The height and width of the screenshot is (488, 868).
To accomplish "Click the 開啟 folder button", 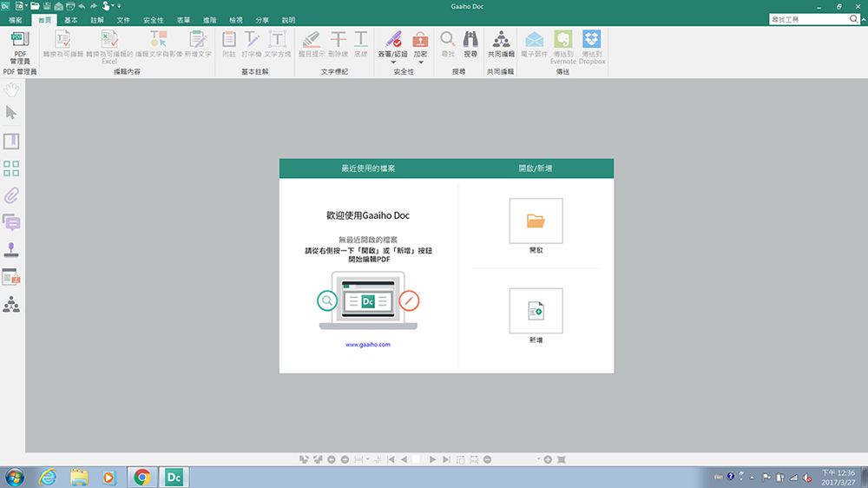I will 536,221.
